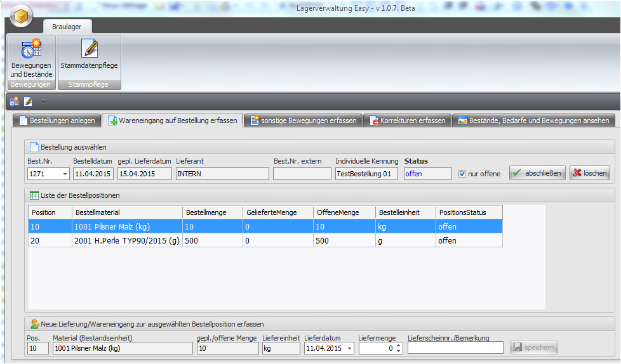Click abschließen button with green checkmark
621x364 pixels.
tap(537, 173)
